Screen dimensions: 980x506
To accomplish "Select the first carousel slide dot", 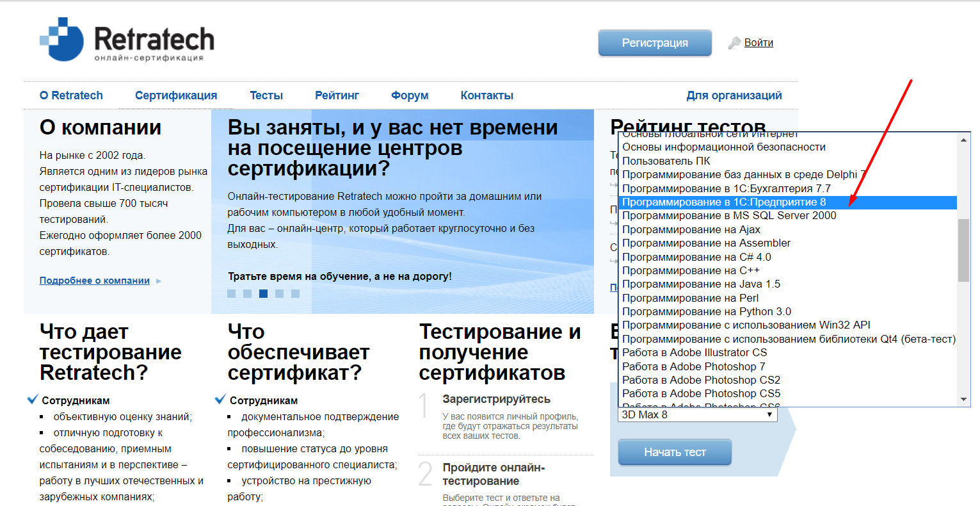I will [x=231, y=293].
